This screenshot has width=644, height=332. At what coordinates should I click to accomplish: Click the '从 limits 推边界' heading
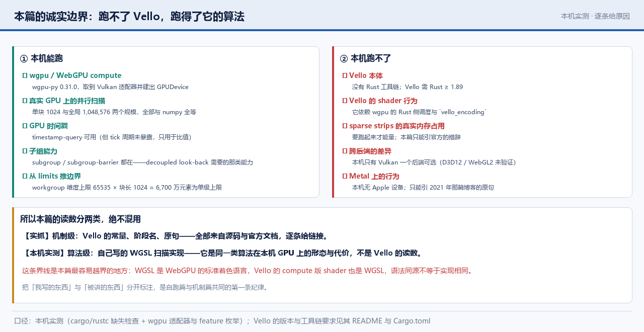[x=55, y=176]
